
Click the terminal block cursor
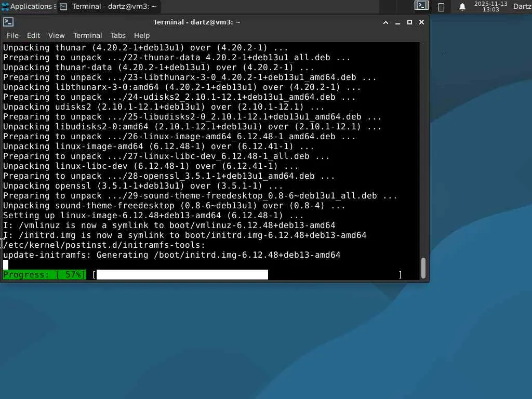point(6,264)
